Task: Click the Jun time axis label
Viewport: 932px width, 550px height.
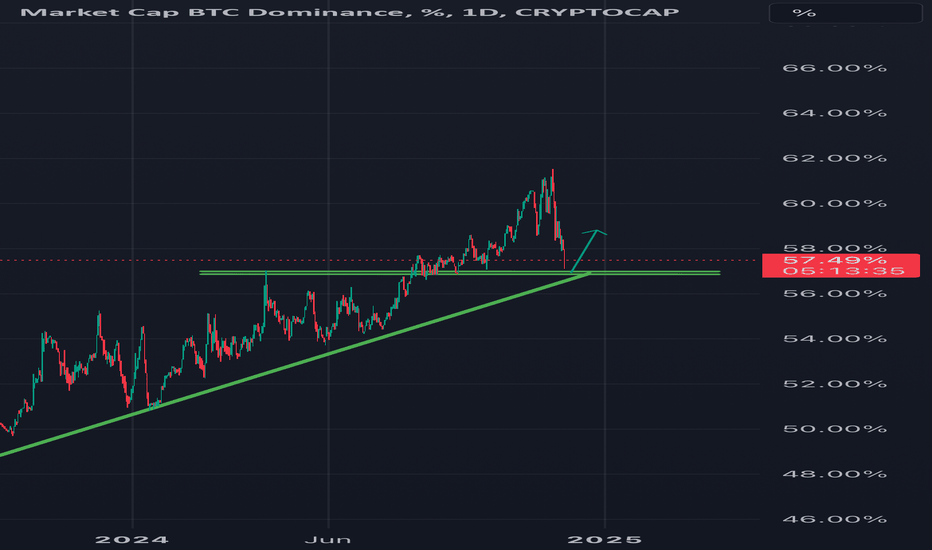Action: pyautogui.click(x=328, y=540)
